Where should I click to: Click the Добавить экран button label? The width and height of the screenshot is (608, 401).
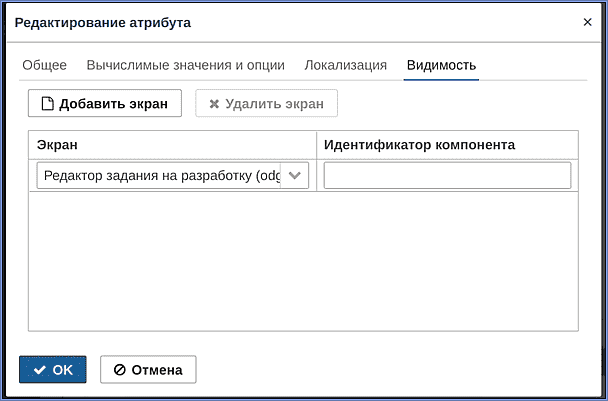[113, 104]
